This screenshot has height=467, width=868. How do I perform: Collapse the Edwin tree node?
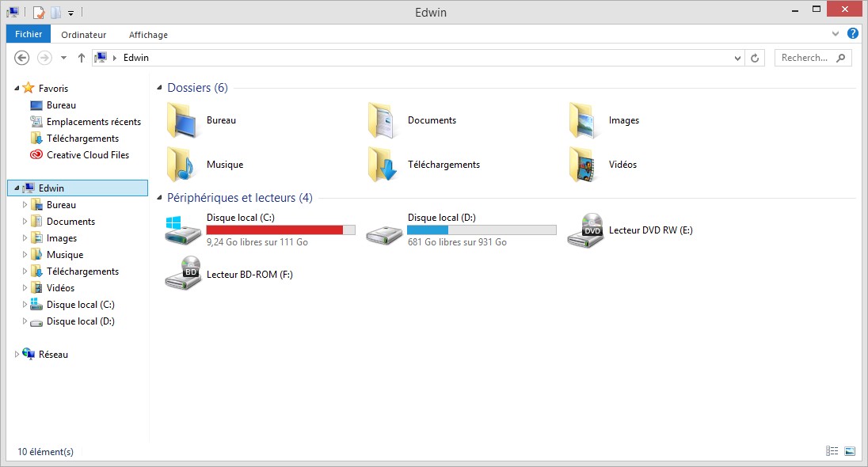(17, 188)
